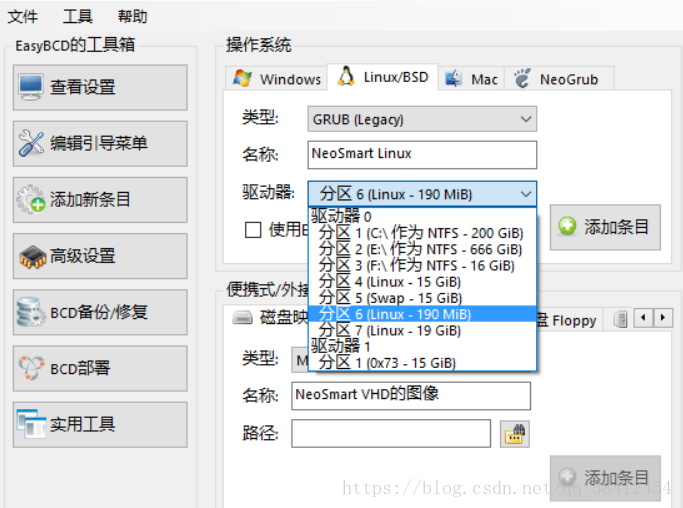
Task: Switch to the Linux/BSD tab
Action: pyautogui.click(x=382, y=77)
